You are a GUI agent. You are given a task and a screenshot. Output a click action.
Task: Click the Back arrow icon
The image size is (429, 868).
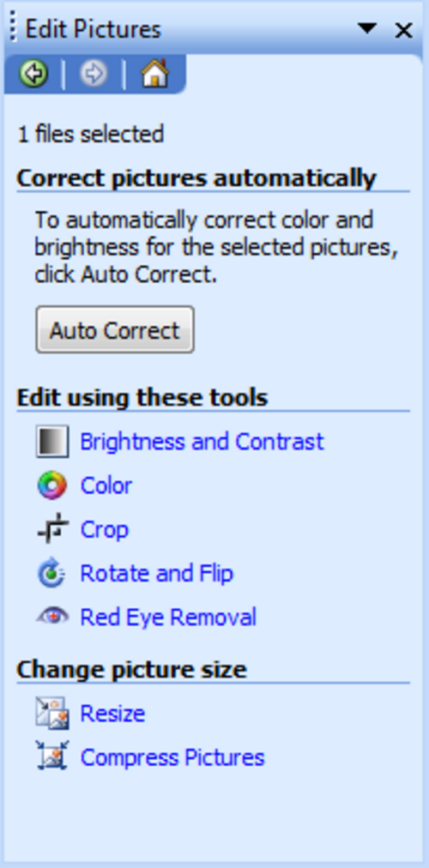[33, 73]
